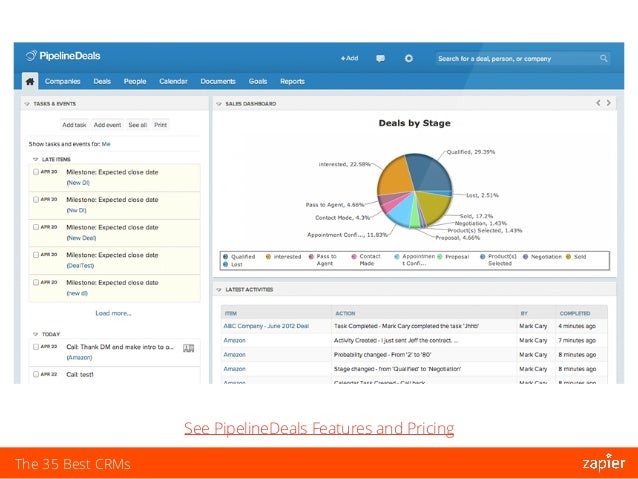Viewport: 638px width, 479px height.
Task: Click the Appointment Confirmed legend swatch
Action: pos(397,257)
